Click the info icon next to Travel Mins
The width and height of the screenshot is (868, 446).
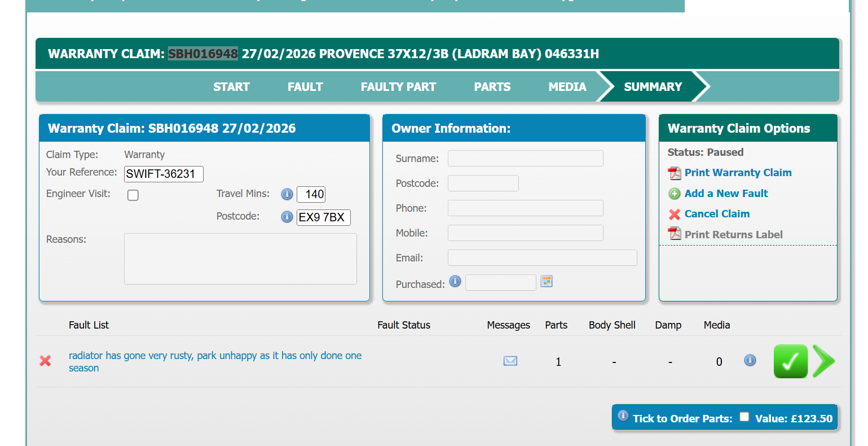coord(287,195)
